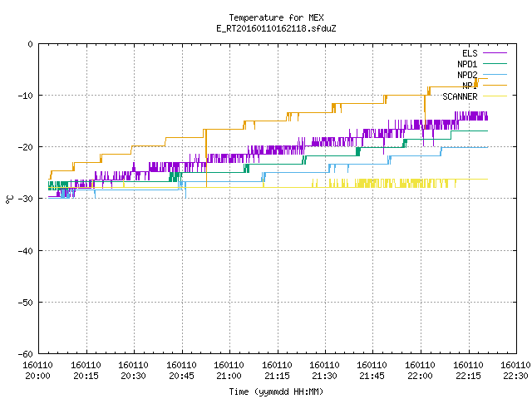
Task: Select the file name E_RT20160110162118.sfduZ
Action: (x=276, y=28)
